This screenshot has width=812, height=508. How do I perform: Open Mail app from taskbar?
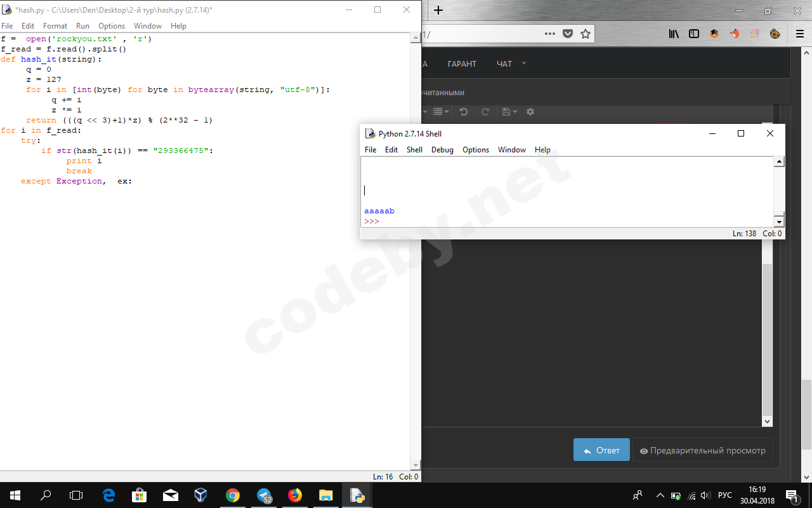pos(171,495)
